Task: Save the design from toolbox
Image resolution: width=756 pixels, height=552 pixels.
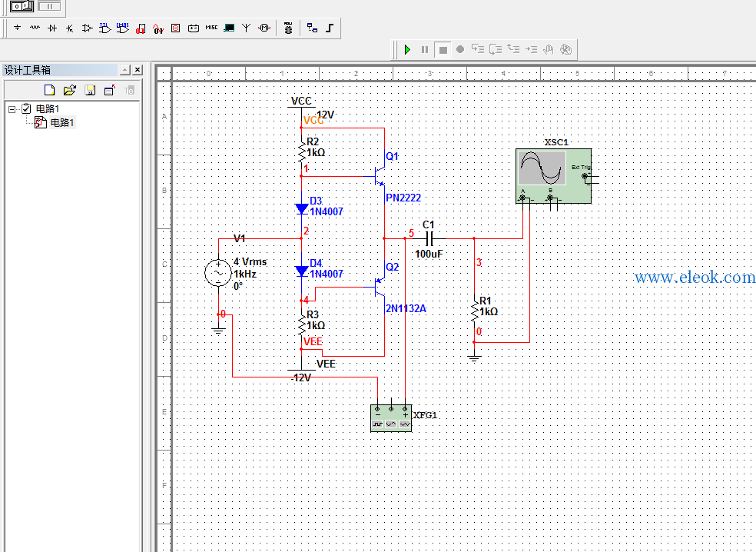Action: click(x=90, y=90)
